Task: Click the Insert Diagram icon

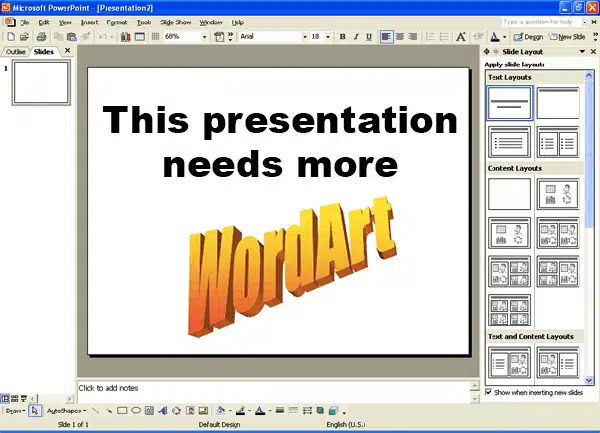Action: 176,411
